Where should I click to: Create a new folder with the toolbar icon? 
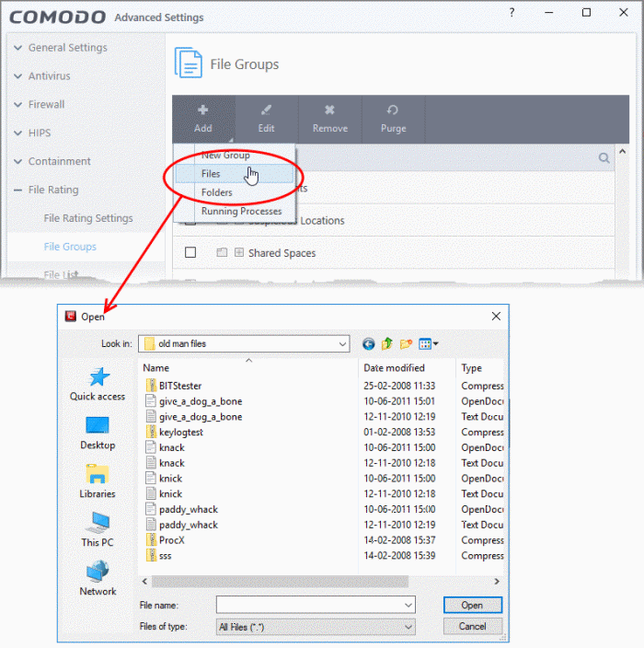coord(406,344)
